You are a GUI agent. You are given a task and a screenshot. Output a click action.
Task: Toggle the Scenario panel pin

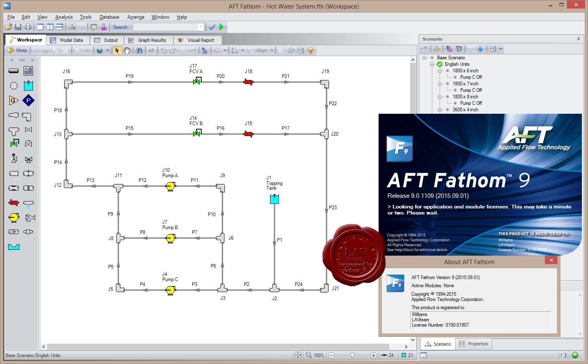pyautogui.click(x=578, y=39)
